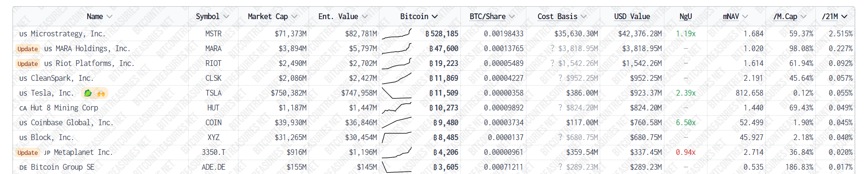Toggle sort chevron next to BTC/Share header
868x174 pixels.
pos(512,17)
